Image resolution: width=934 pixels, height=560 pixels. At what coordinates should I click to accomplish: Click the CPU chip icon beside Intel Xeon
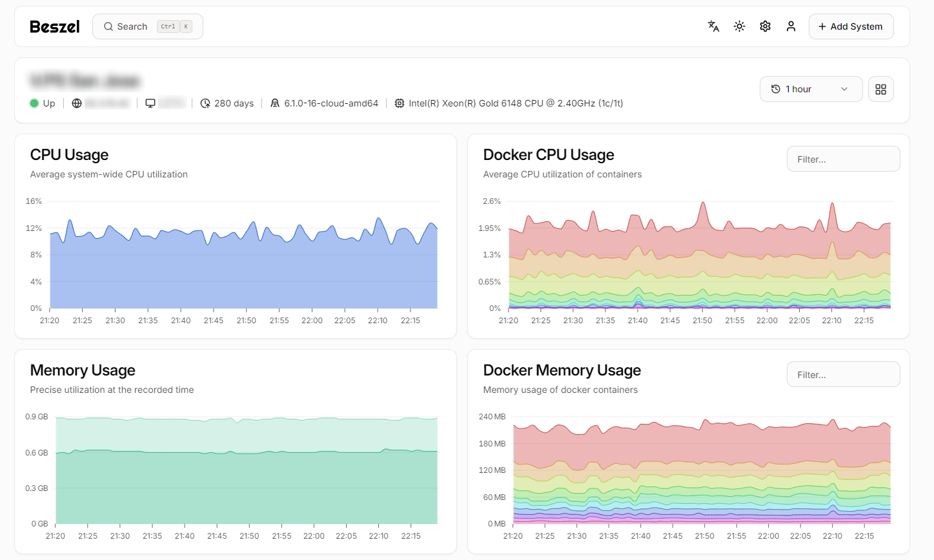400,103
